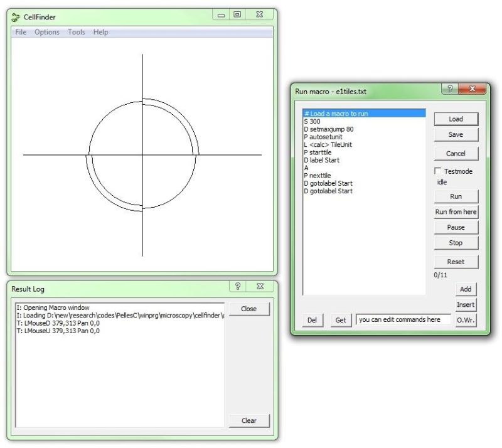Screen dimensions: 502x448
Task: Select the 'P starttile' line
Action: 364,152
